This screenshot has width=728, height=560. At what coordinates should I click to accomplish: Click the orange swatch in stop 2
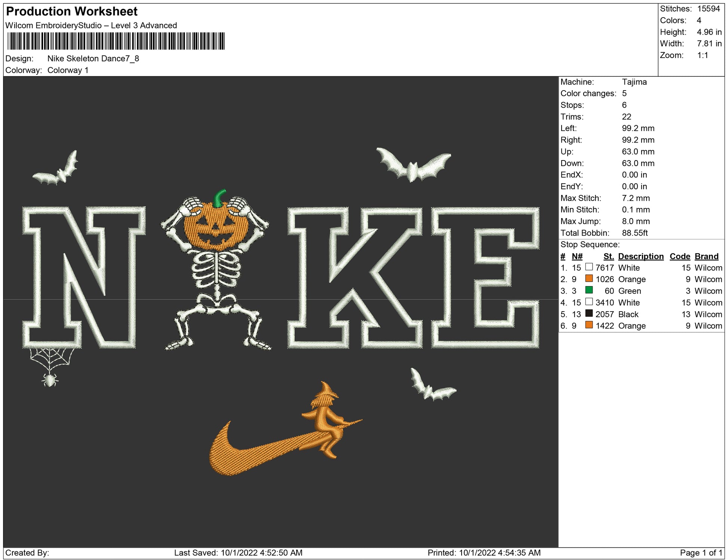589,279
